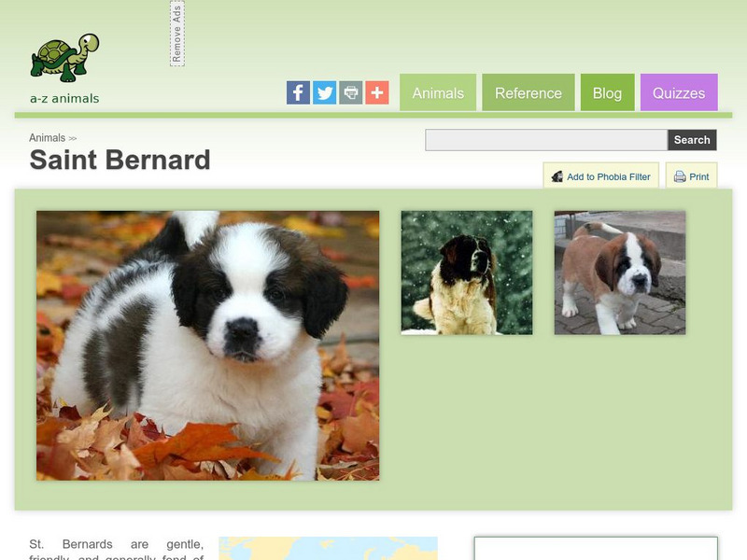Screen dimensions: 747x560
Task: Click the Search button
Action: point(692,140)
